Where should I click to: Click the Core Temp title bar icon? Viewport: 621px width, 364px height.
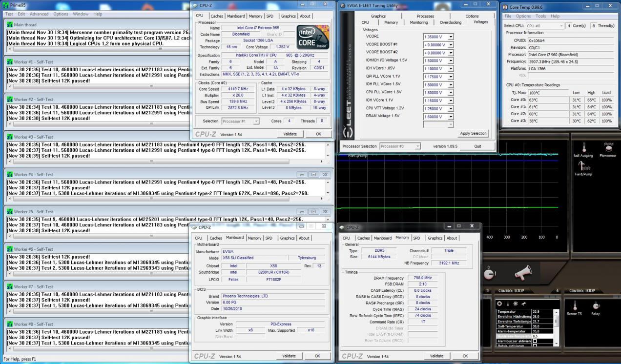click(x=505, y=7)
